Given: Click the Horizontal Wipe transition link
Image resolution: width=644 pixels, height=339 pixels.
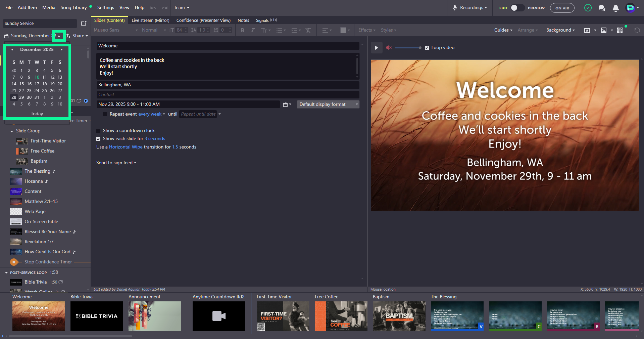Looking at the screenshot, I should point(126,147).
